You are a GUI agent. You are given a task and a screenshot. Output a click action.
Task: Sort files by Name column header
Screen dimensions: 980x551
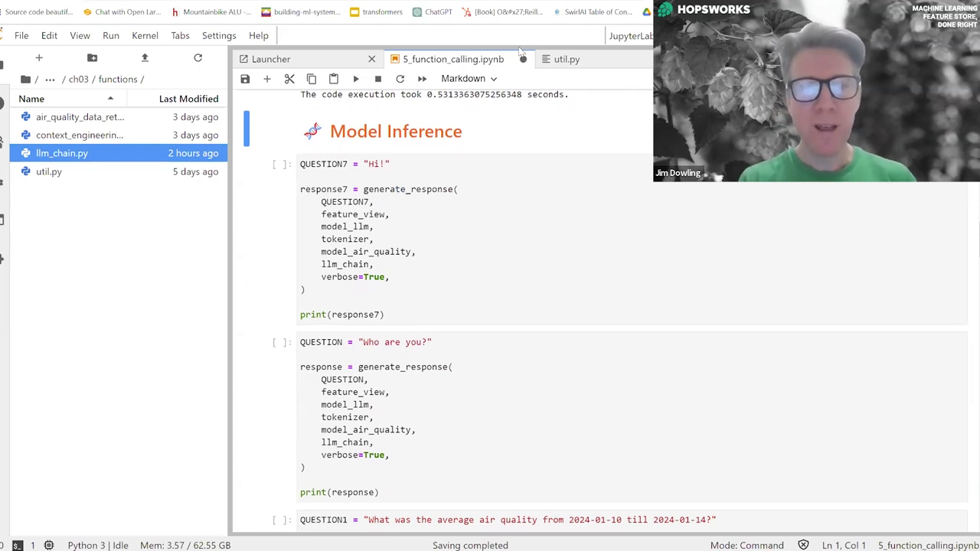coord(31,99)
